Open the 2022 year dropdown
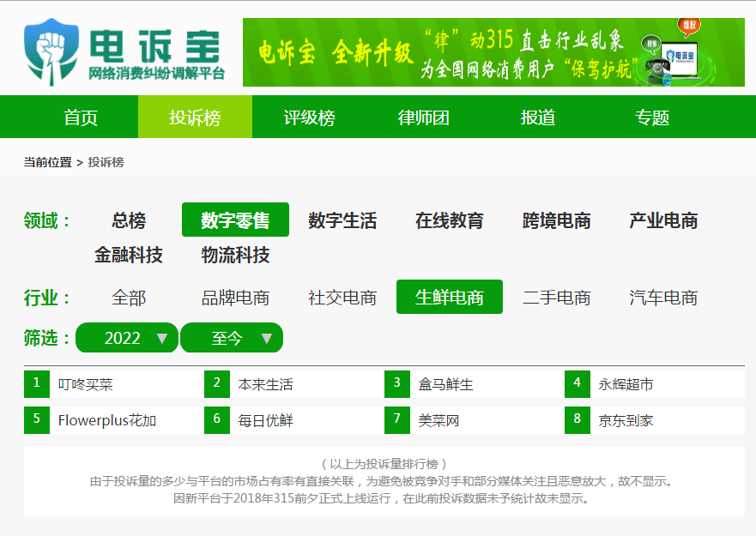756x536 pixels. click(x=127, y=337)
